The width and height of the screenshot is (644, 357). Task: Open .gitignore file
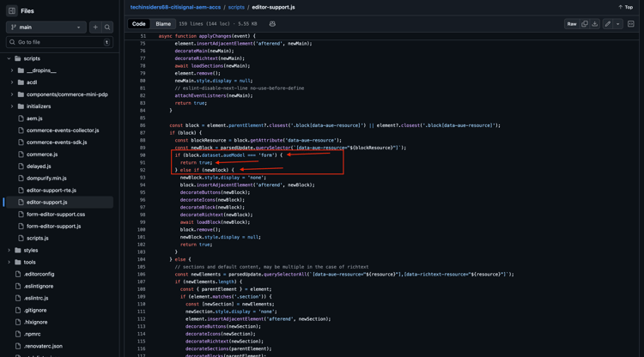click(x=35, y=310)
